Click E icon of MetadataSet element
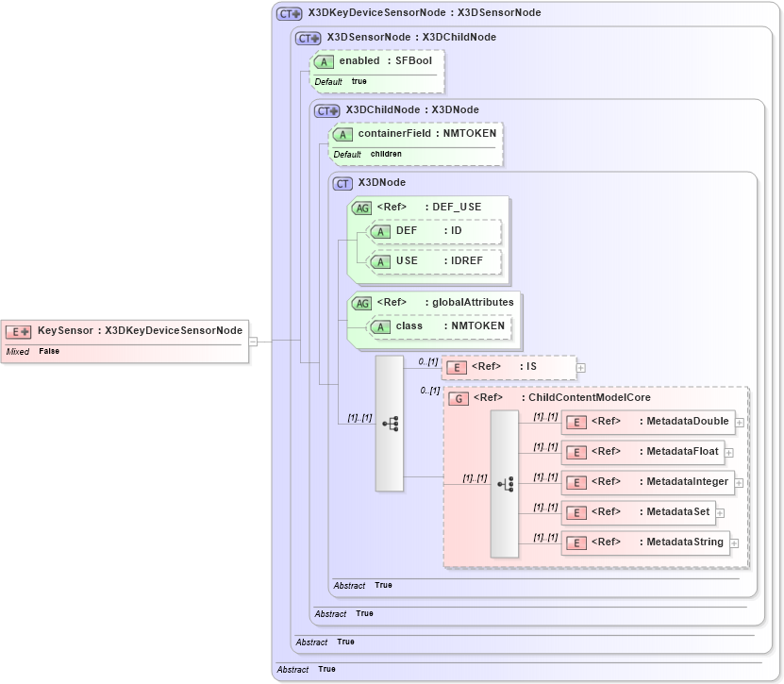This screenshot has width=784, height=684. [x=576, y=513]
